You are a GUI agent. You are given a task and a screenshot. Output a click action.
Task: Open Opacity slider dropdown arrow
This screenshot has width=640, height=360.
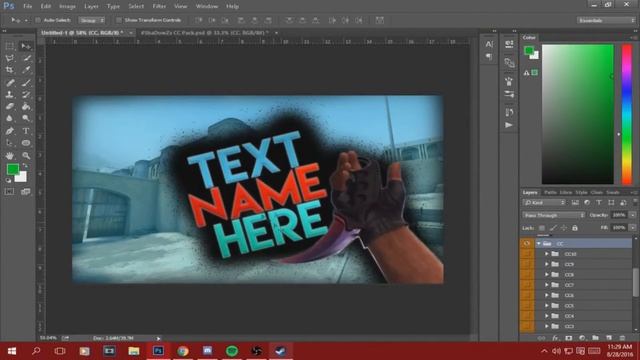pyautogui.click(x=633, y=215)
